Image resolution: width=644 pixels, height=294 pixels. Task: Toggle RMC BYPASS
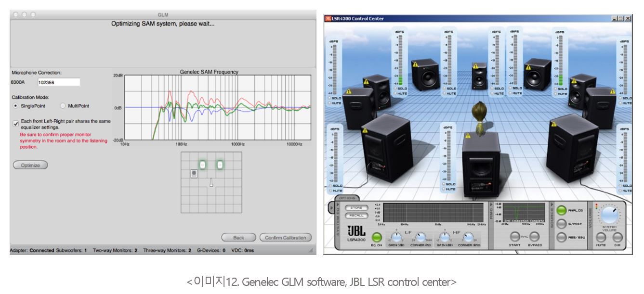point(534,236)
